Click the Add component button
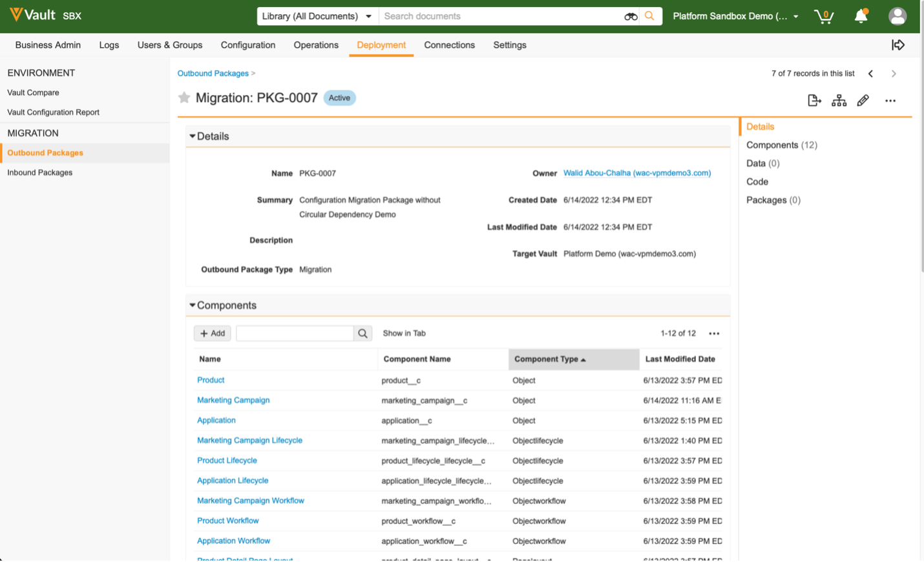The height and width of the screenshot is (562, 924). pos(212,333)
